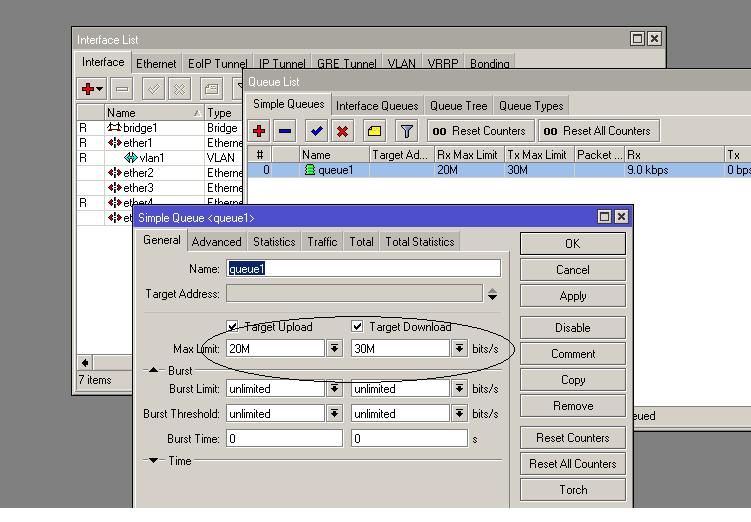Click the blue minus Remove icon in Queue List
The image size is (751, 522).
285,131
